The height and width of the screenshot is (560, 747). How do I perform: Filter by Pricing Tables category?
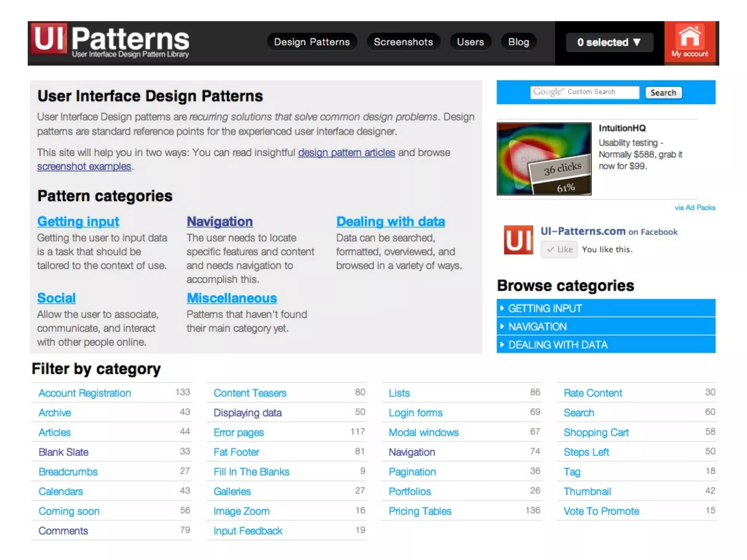tap(420, 511)
